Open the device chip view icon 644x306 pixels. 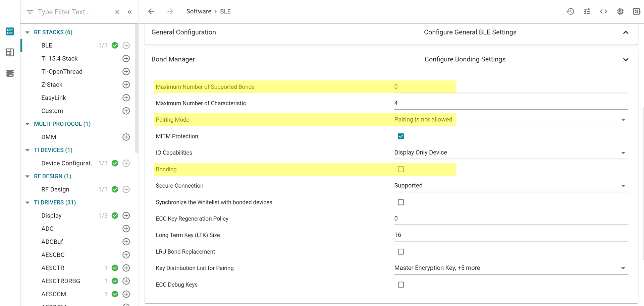tap(620, 11)
